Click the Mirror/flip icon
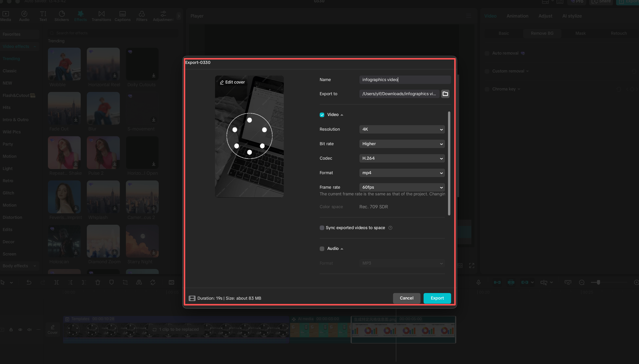The width and height of the screenshot is (639, 364). pos(139,282)
